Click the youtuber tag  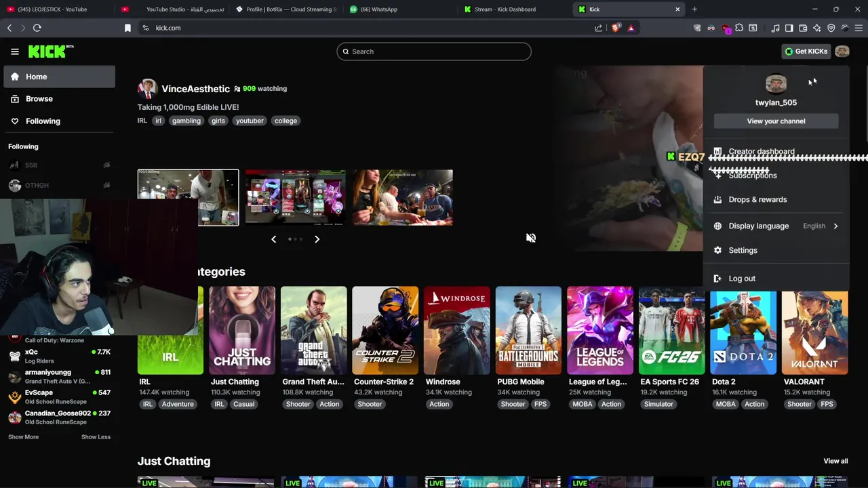(x=250, y=121)
